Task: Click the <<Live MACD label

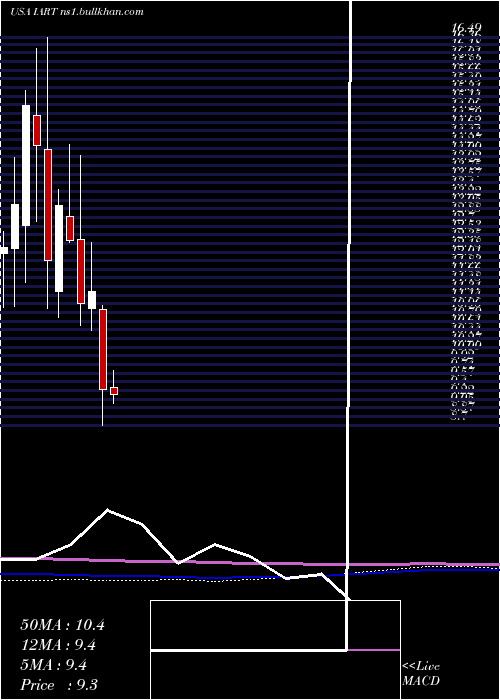Action: [x=421, y=674]
